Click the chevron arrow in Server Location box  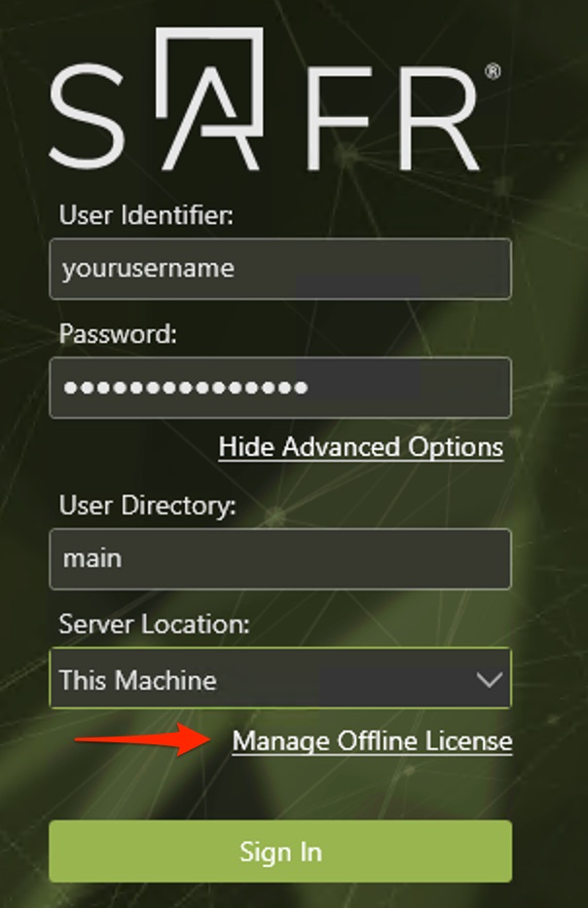pyautogui.click(x=489, y=680)
